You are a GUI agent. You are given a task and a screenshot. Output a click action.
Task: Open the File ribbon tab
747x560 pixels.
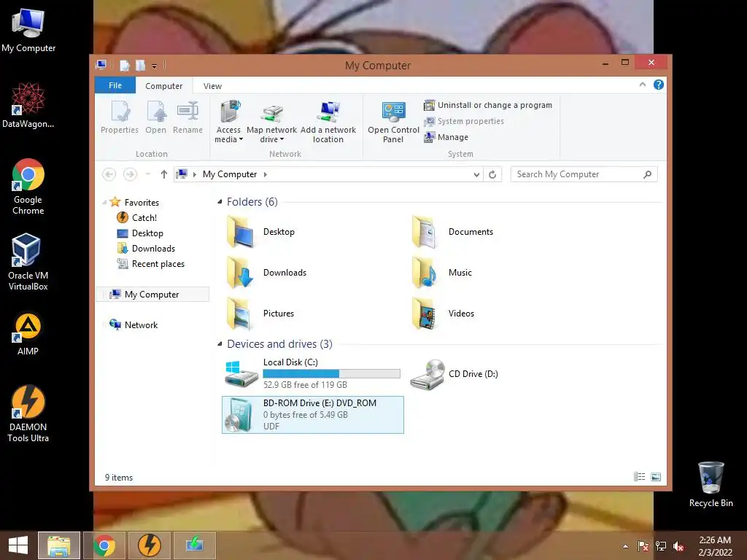pyautogui.click(x=115, y=85)
